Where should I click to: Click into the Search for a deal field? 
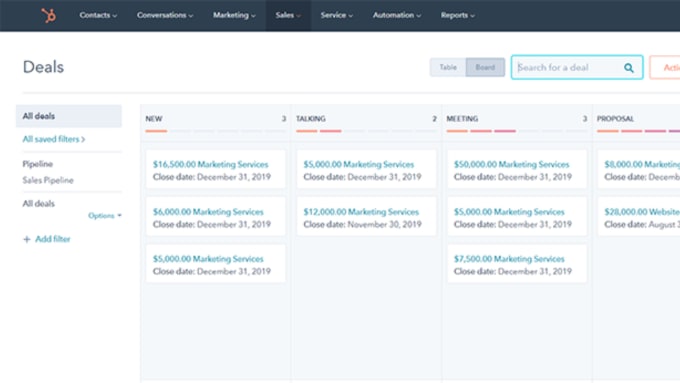coord(568,68)
